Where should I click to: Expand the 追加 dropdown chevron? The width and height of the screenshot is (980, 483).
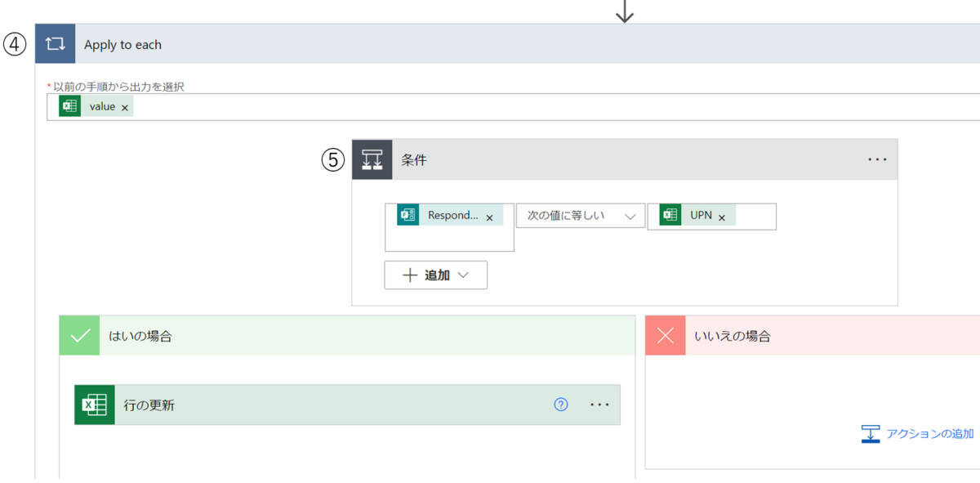[x=463, y=275]
